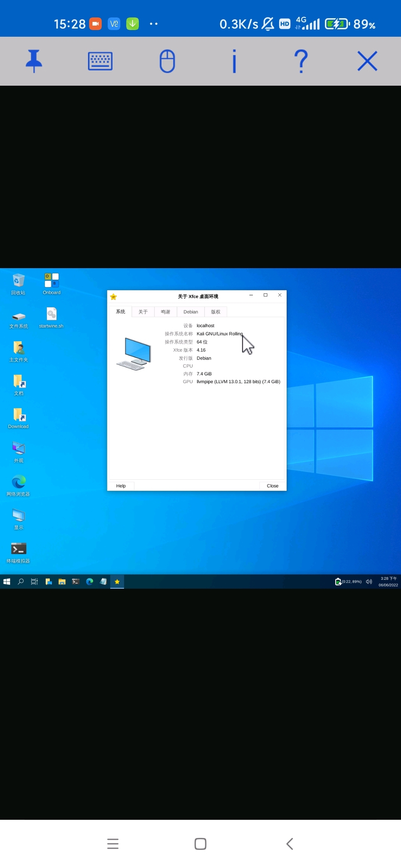Viewport: 401px width, 868px height.
Task: Launch Onboard desktop icon
Action: pyautogui.click(x=52, y=284)
